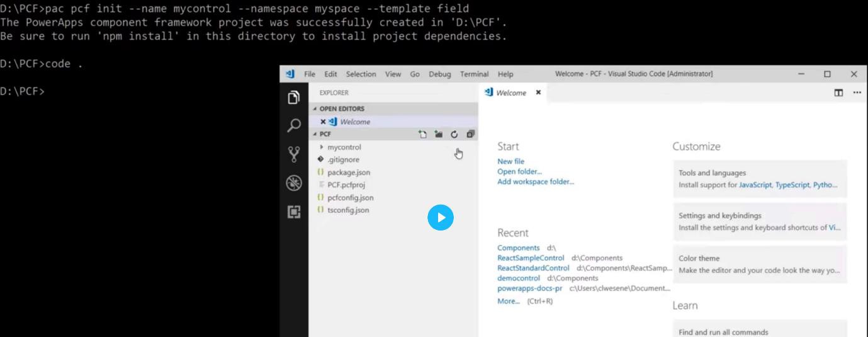
Task: Click the Color theme card
Action: [760, 264]
